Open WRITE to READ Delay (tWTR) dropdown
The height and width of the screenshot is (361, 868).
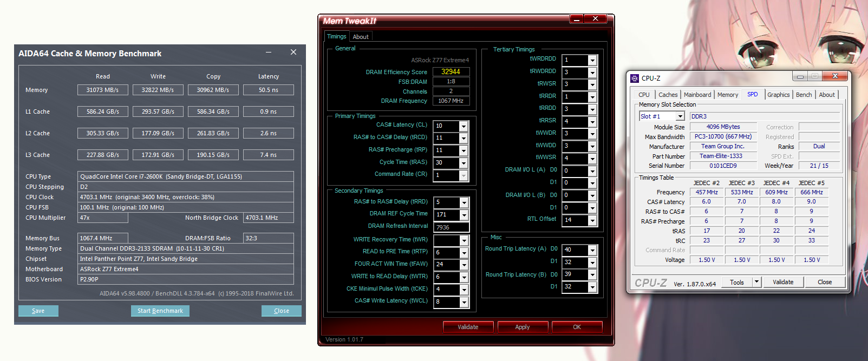tap(464, 277)
